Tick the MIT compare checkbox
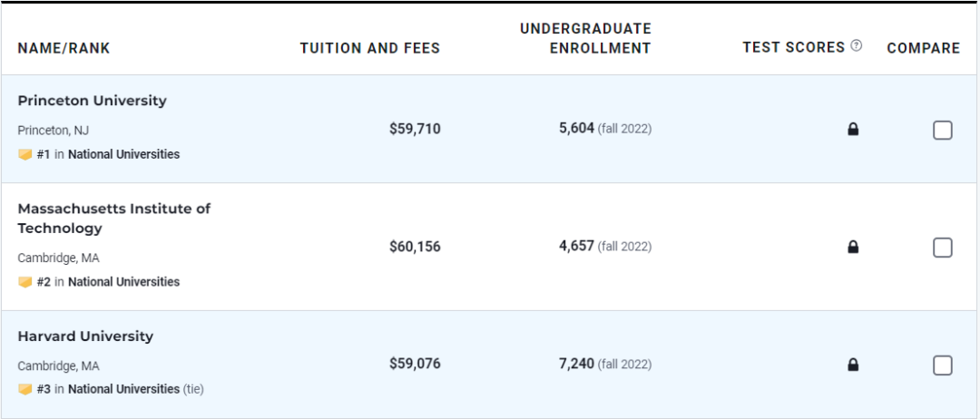The height and width of the screenshot is (419, 980). coord(943,247)
